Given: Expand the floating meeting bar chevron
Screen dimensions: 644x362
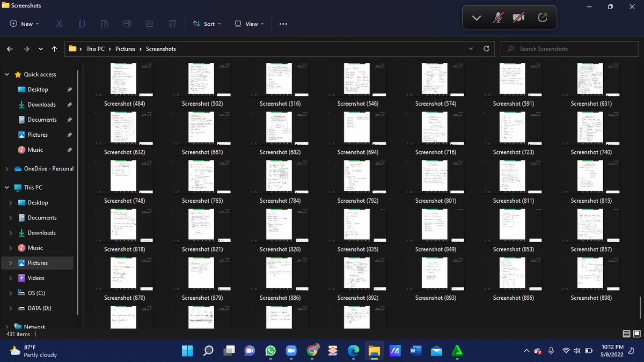Looking at the screenshot, I should coord(477,18).
